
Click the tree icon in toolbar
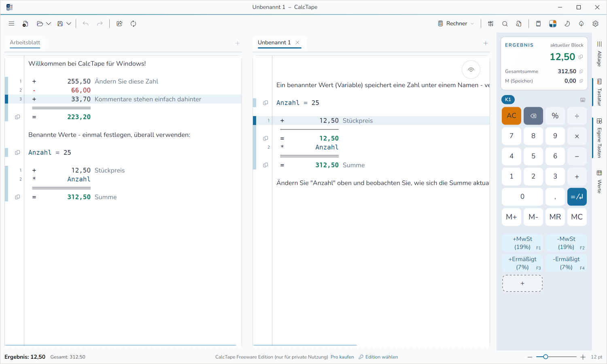click(581, 23)
